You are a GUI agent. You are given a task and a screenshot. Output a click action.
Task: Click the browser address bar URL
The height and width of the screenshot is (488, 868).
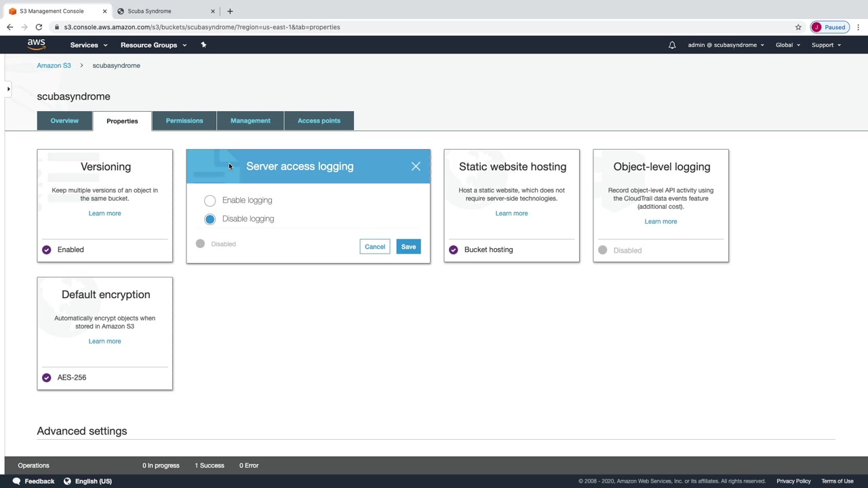point(202,27)
